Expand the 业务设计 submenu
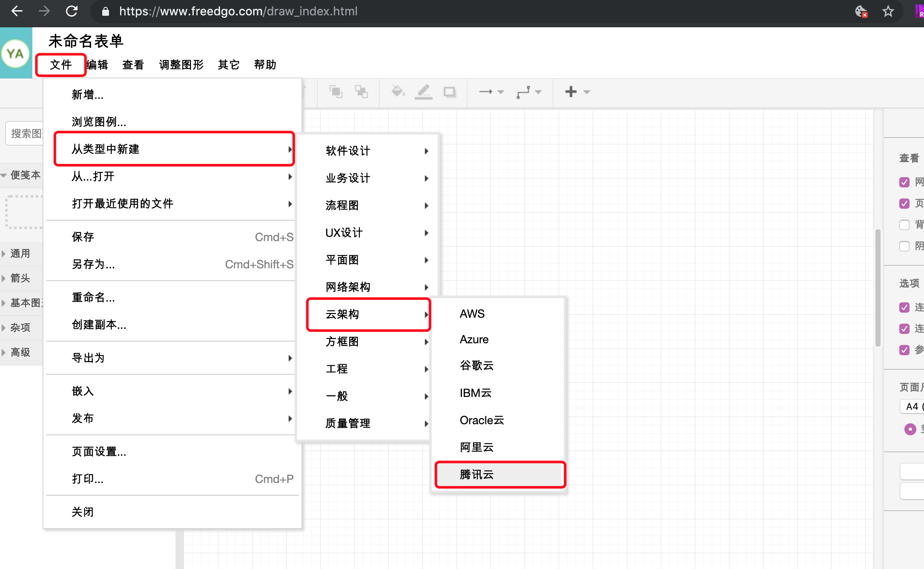 pyautogui.click(x=372, y=178)
